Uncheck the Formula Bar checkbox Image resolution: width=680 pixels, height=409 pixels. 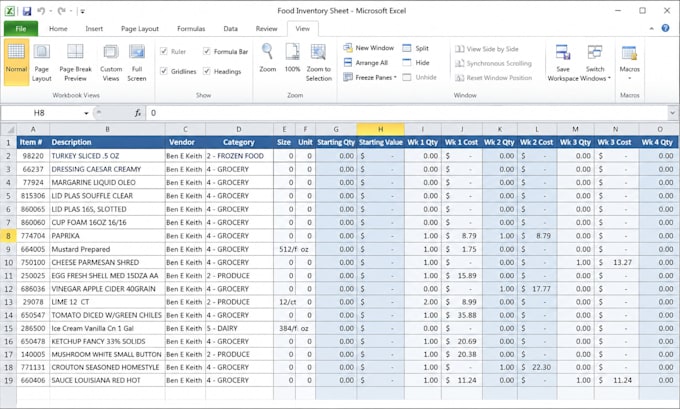[x=207, y=51]
